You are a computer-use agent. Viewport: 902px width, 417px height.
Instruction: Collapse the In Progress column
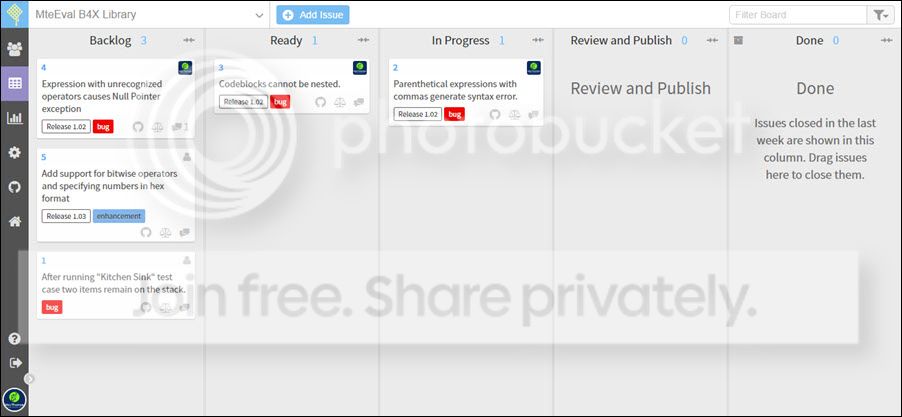(538, 40)
